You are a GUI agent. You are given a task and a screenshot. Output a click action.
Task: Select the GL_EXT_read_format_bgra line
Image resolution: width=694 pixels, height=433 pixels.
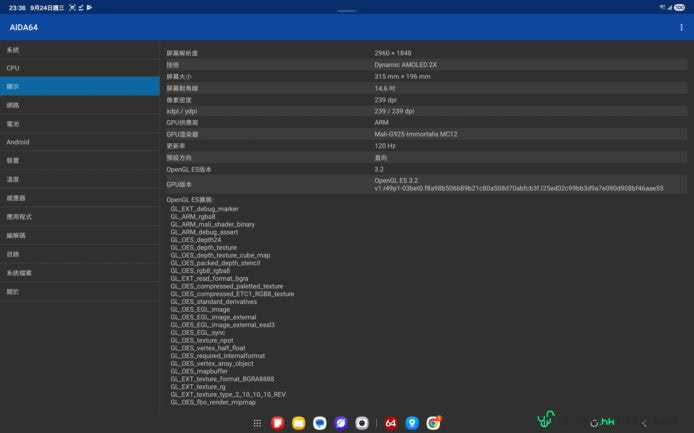[209, 278]
